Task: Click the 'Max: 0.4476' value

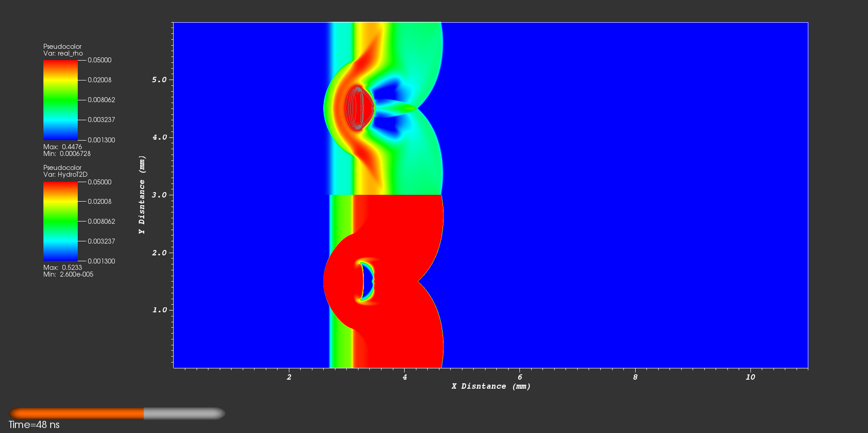Action: coord(63,147)
